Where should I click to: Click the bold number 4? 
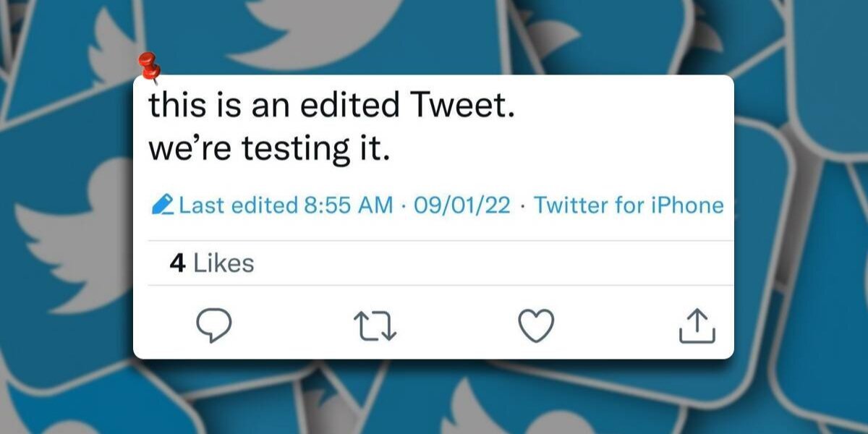tap(177, 263)
